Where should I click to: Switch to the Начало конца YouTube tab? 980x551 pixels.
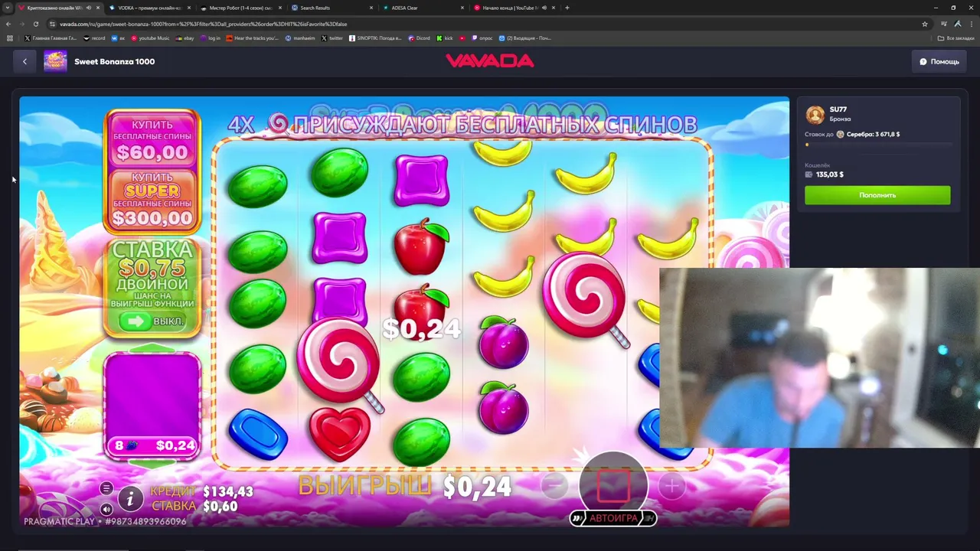point(514,8)
